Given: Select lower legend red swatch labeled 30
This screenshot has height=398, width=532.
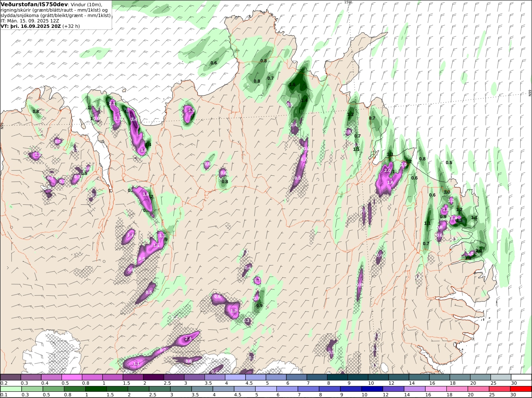Looking at the screenshot, I should click(521, 389).
